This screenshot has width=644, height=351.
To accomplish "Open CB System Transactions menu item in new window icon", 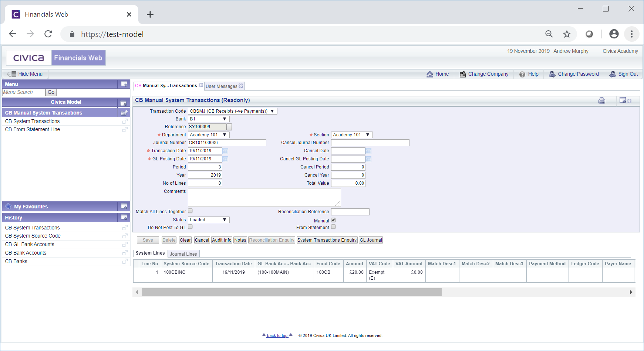I will (x=125, y=121).
